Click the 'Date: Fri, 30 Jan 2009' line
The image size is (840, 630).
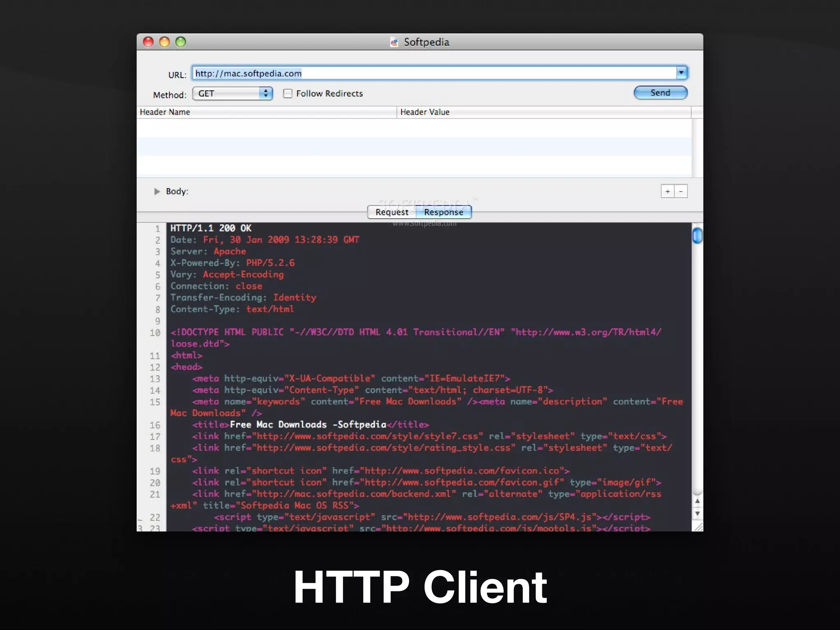tap(265, 240)
